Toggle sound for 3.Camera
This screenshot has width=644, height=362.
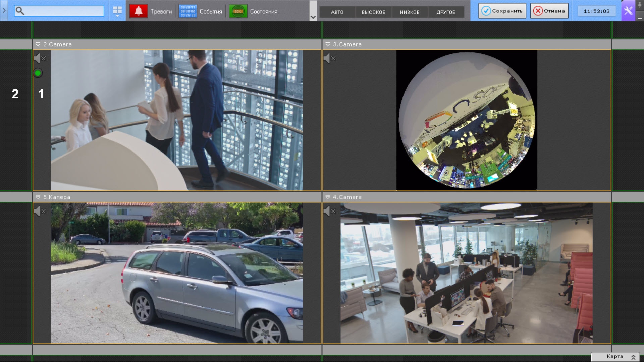coord(330,58)
